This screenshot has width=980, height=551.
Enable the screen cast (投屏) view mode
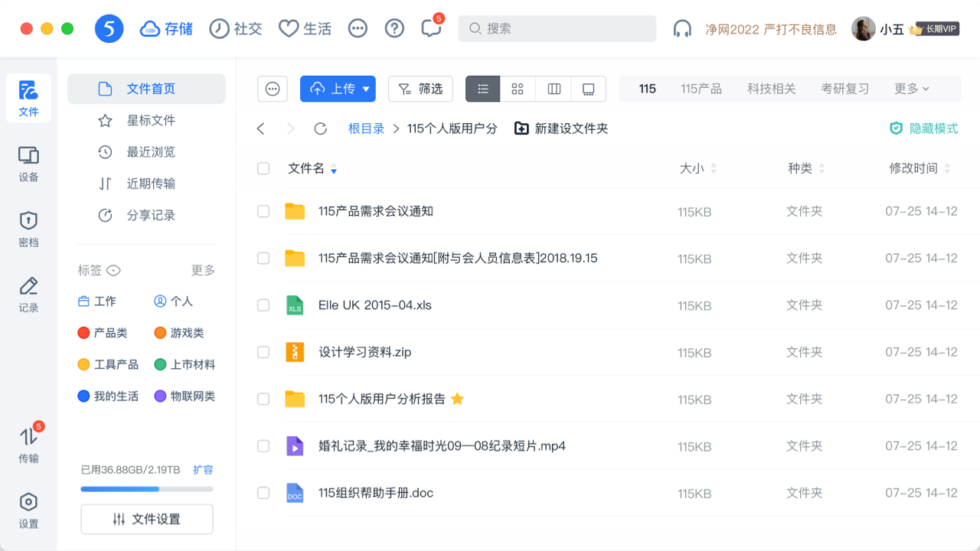click(588, 89)
